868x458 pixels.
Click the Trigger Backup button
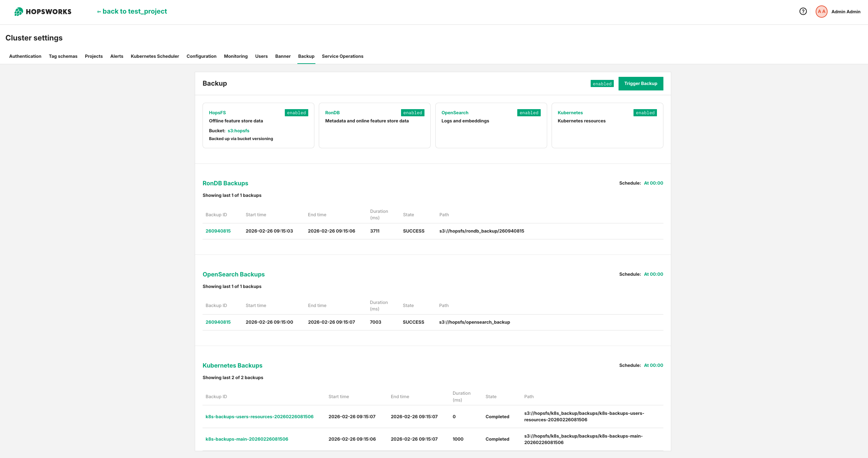(x=641, y=84)
